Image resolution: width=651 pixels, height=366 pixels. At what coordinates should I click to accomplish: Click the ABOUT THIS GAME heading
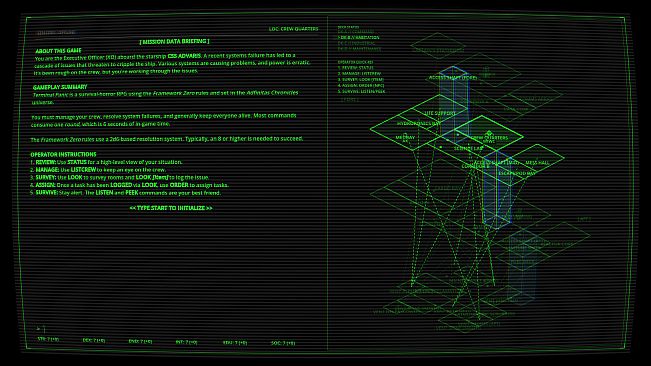coord(58,51)
